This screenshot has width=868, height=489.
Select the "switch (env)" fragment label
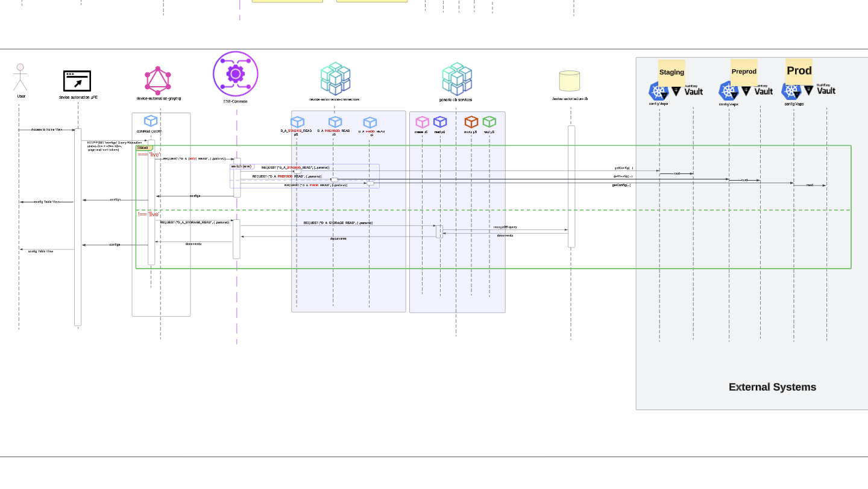[x=241, y=166]
